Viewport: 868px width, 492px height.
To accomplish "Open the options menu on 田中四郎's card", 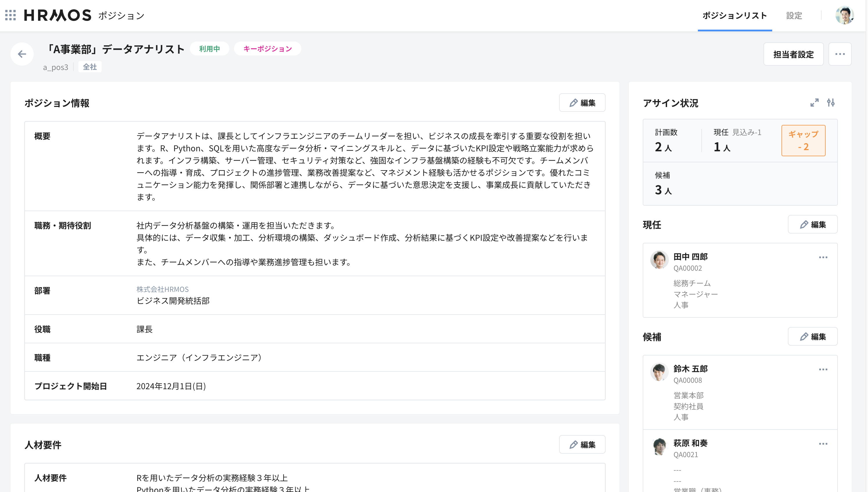I will click(x=823, y=257).
